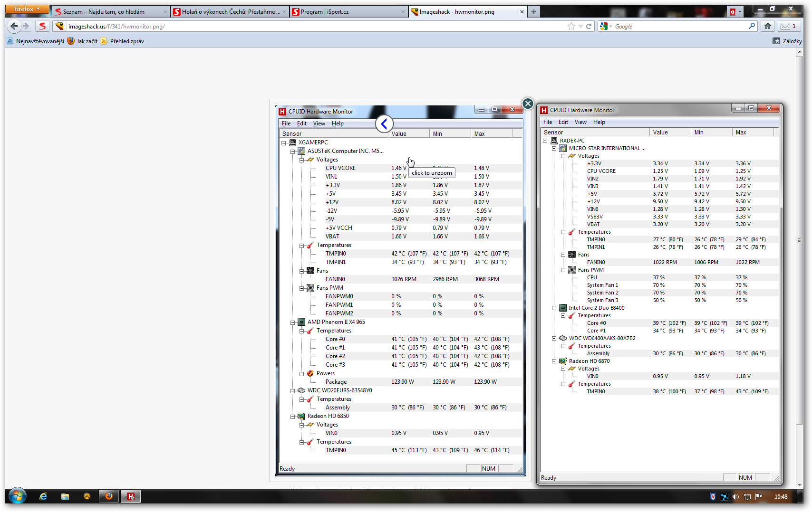Image resolution: width=812 pixels, height=512 pixels.
Task: Open the volume speaker tray icon
Action: click(x=735, y=497)
